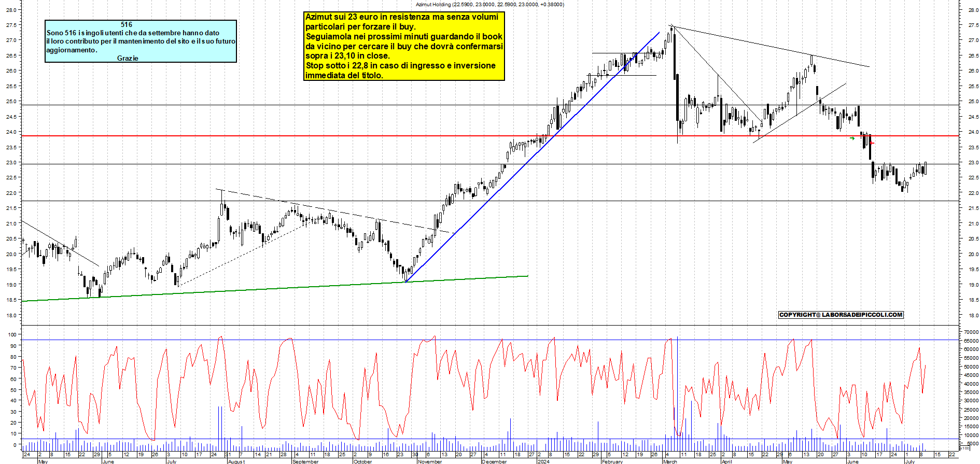980x464 pixels.
Task: Click the April label on time axis
Action: (727, 461)
